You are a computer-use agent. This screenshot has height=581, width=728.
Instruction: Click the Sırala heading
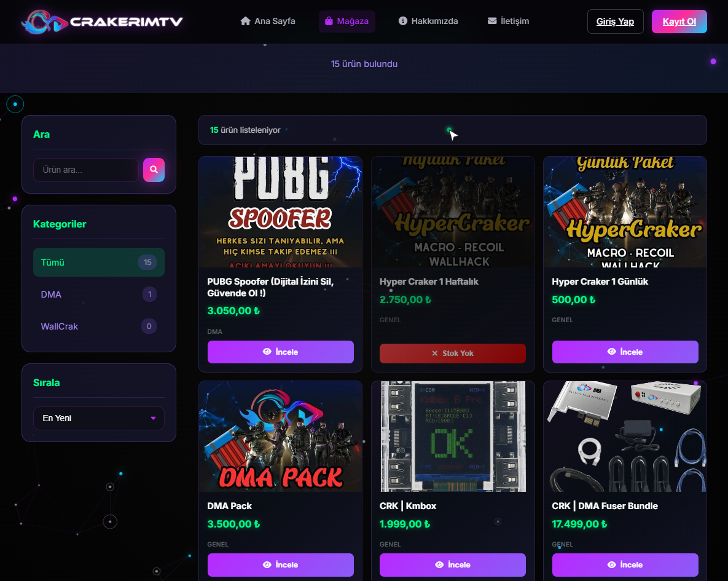pos(47,382)
